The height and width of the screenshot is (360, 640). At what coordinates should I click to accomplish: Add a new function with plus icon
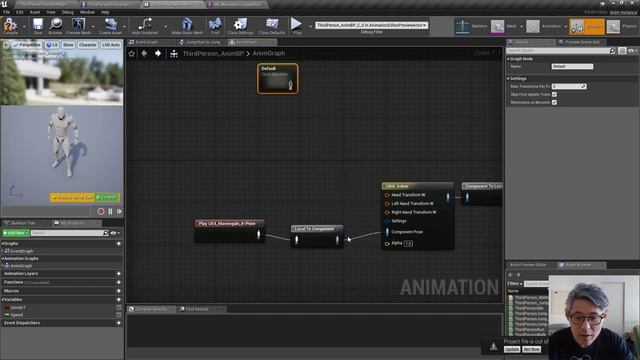coord(119,282)
